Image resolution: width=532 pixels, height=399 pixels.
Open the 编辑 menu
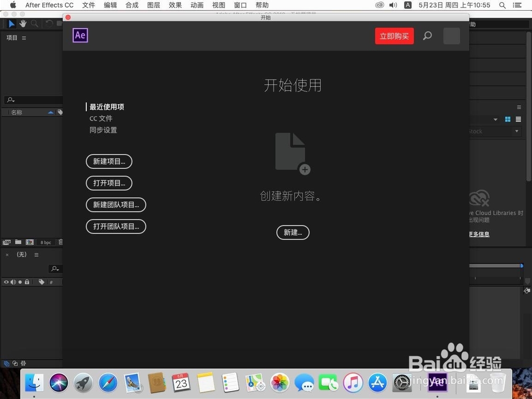click(x=110, y=5)
